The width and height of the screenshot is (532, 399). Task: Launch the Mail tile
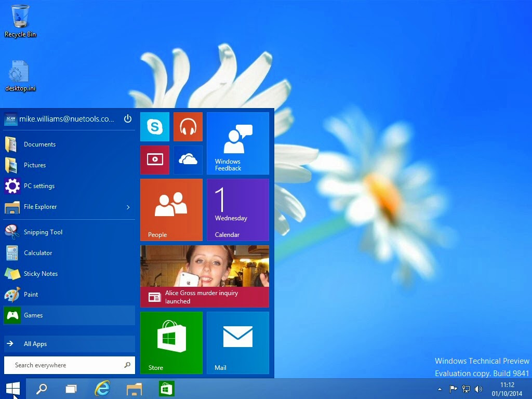click(x=237, y=342)
